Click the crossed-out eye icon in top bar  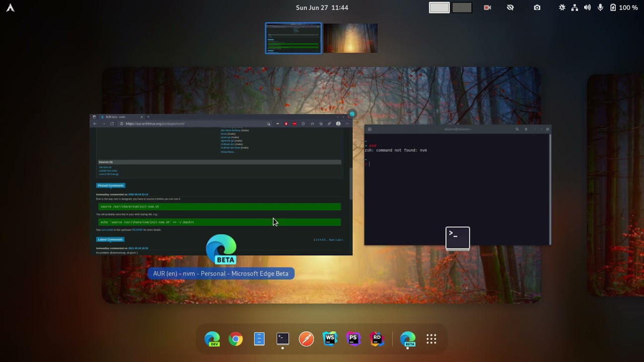(x=510, y=8)
